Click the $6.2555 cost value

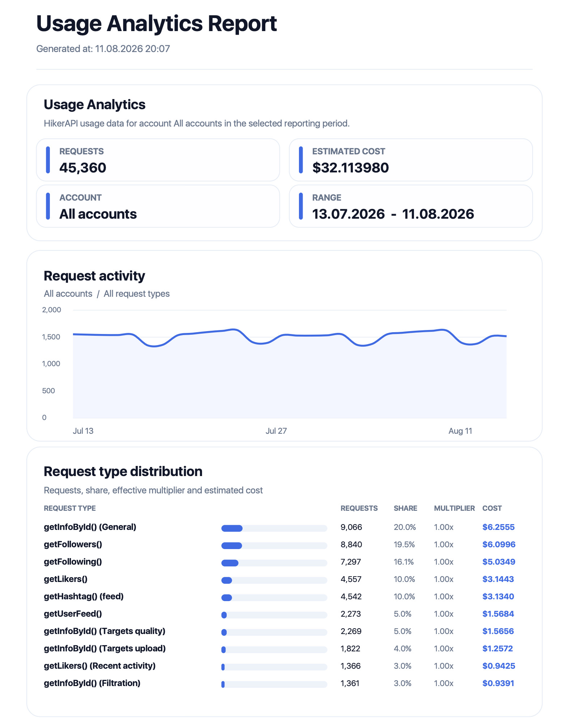click(x=499, y=527)
